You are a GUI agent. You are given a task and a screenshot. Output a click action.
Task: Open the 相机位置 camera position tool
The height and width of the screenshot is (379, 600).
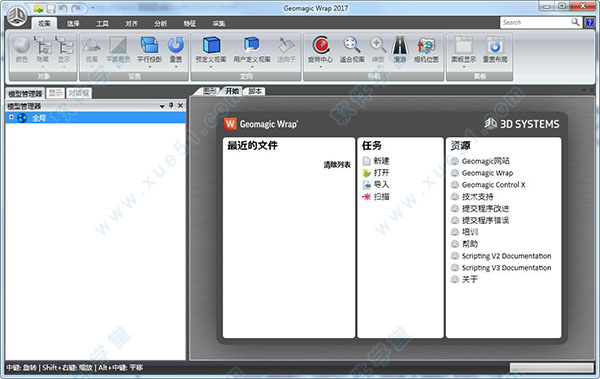click(426, 49)
